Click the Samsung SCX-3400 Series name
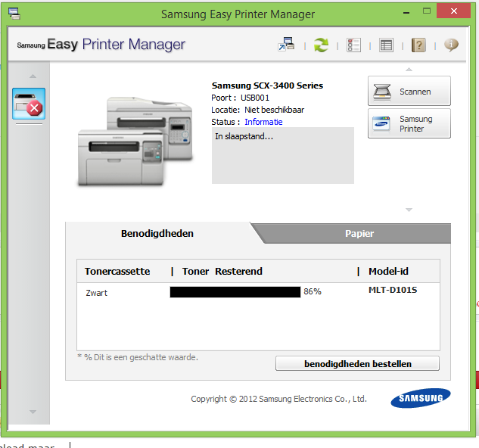This screenshot has height=448, width=479. 267,86
